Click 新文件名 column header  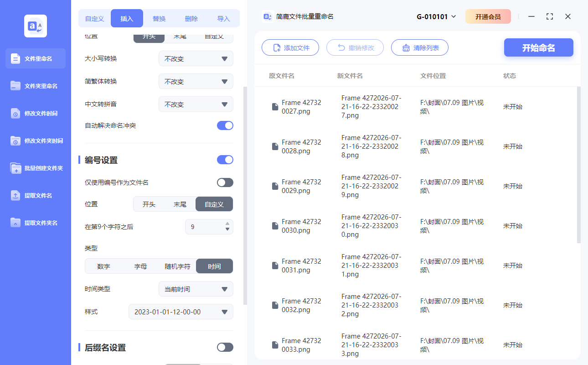click(x=350, y=76)
